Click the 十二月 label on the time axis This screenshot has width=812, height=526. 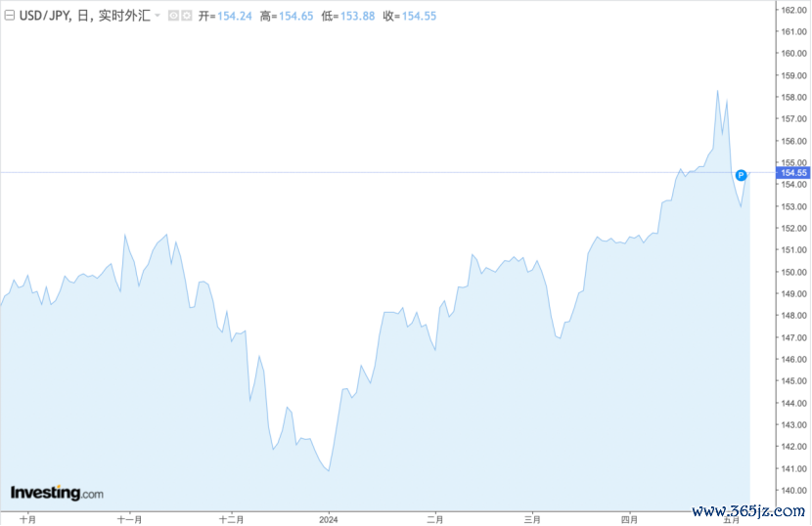[x=231, y=518]
